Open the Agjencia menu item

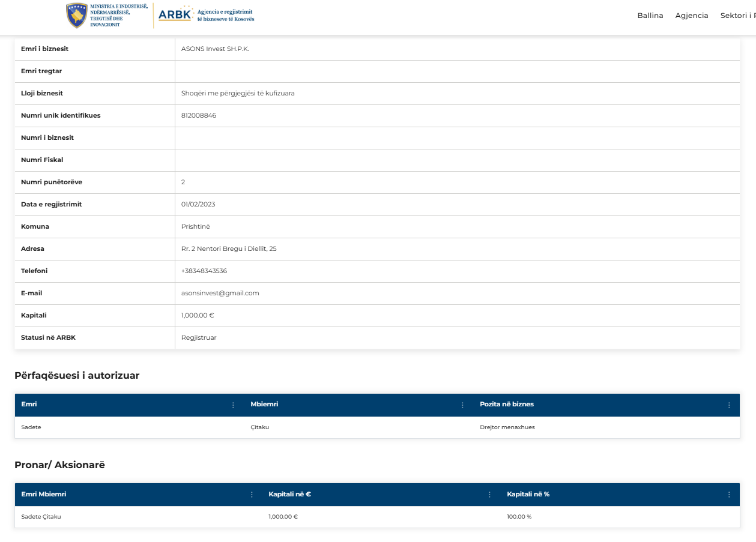pyautogui.click(x=691, y=16)
